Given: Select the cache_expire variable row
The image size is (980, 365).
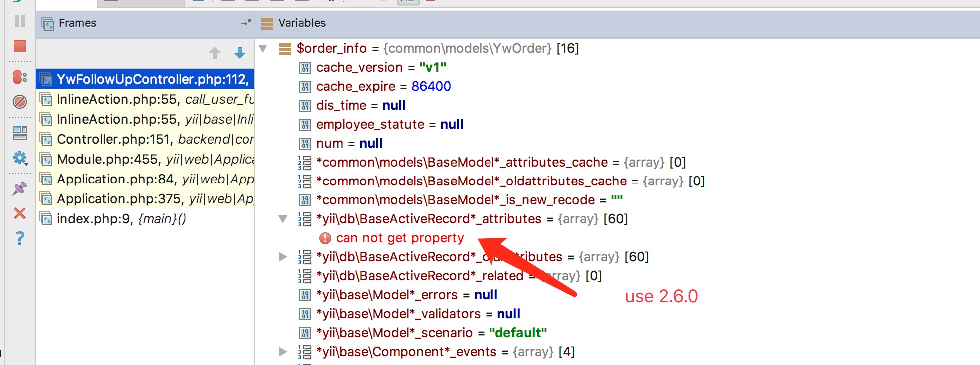Looking at the screenshot, I should click(383, 87).
